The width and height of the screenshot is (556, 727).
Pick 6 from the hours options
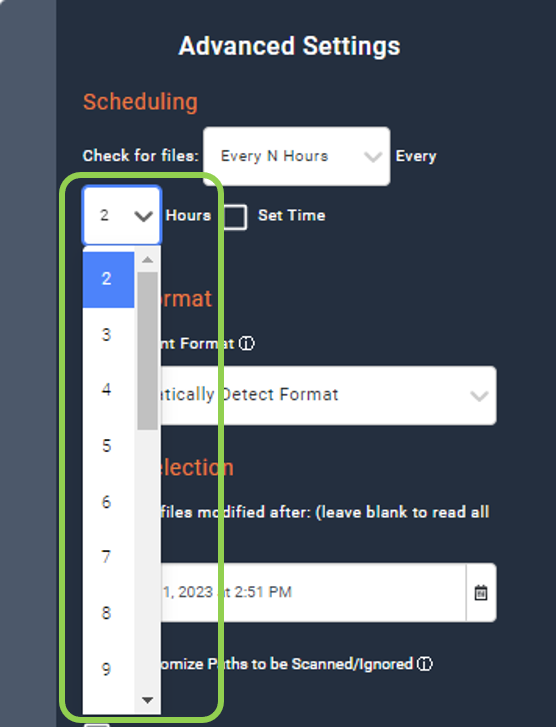[109, 501]
